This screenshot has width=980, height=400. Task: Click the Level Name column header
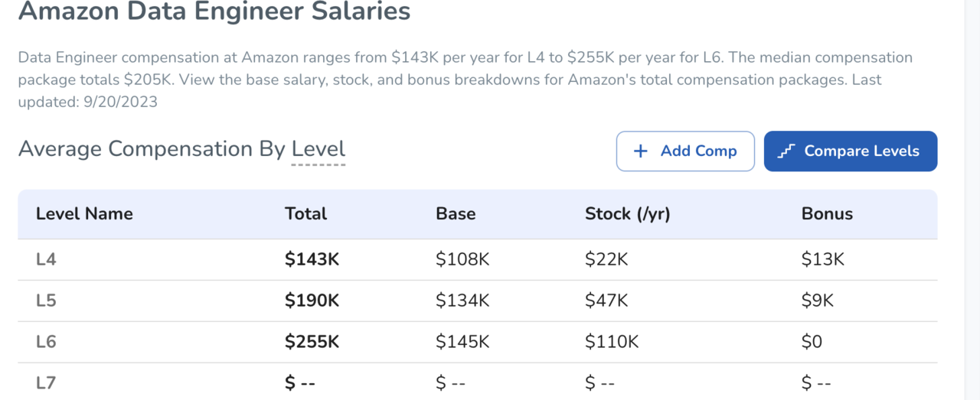(x=84, y=214)
